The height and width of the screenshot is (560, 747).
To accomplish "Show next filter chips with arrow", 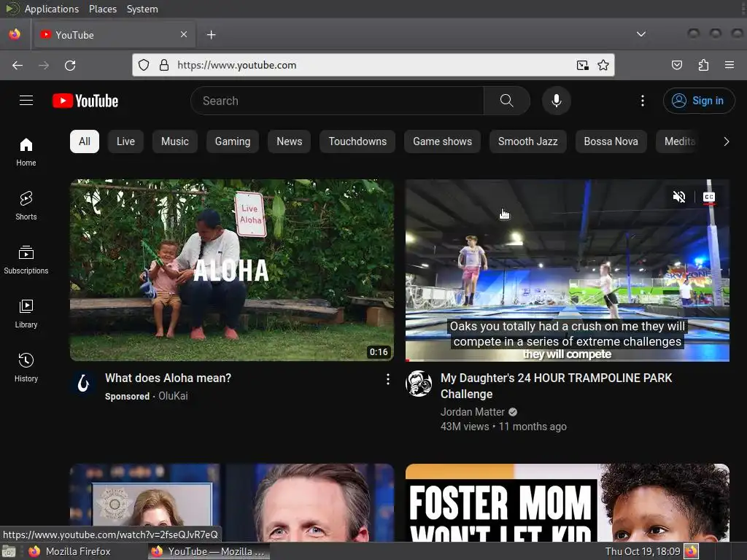I will point(726,141).
